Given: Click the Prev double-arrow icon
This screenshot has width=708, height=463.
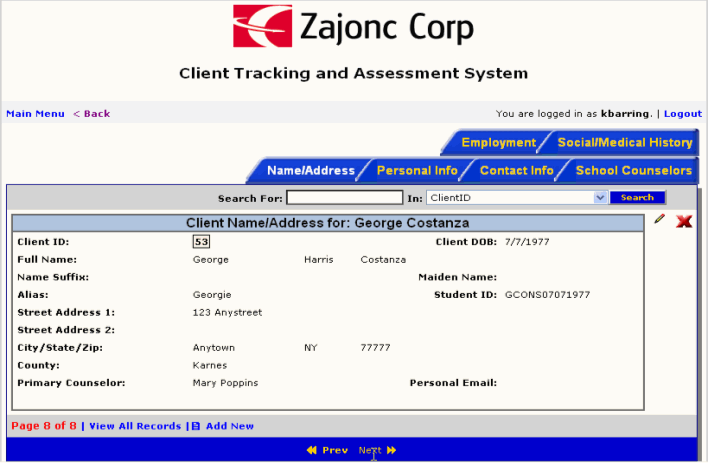Looking at the screenshot, I should pyautogui.click(x=312, y=450).
